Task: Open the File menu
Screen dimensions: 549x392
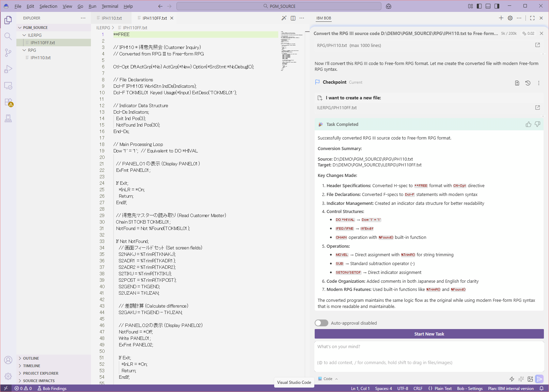Action: click(18, 6)
